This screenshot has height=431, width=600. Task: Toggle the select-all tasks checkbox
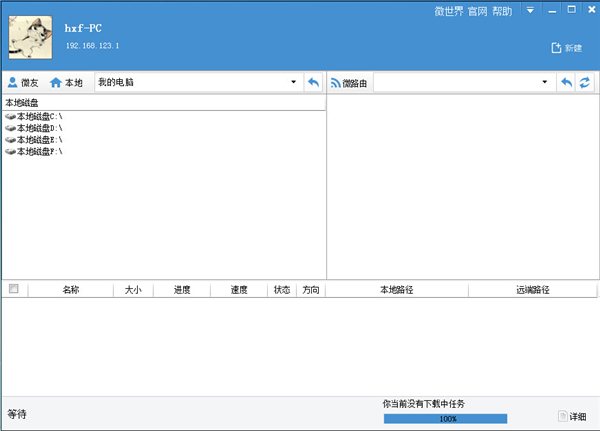point(13,289)
